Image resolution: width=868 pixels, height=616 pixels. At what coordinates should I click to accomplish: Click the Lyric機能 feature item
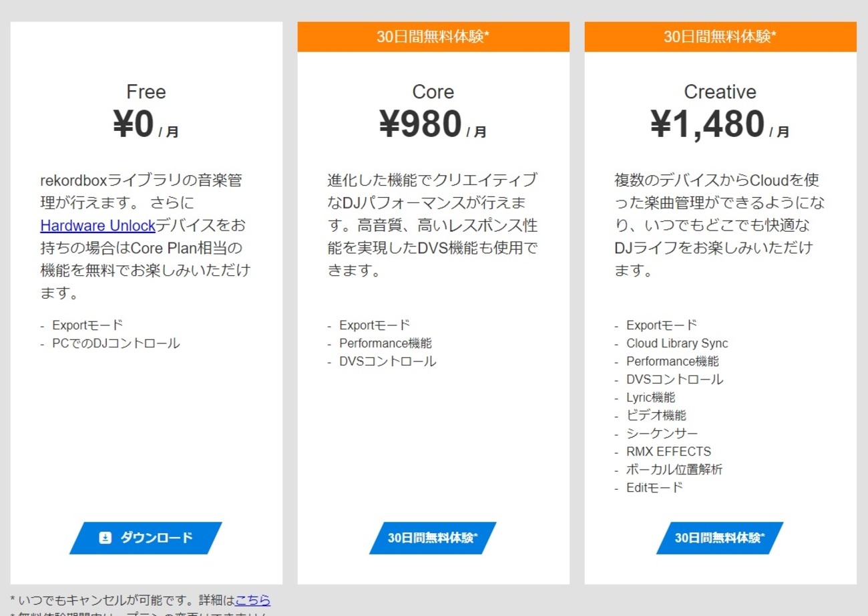pos(650,398)
